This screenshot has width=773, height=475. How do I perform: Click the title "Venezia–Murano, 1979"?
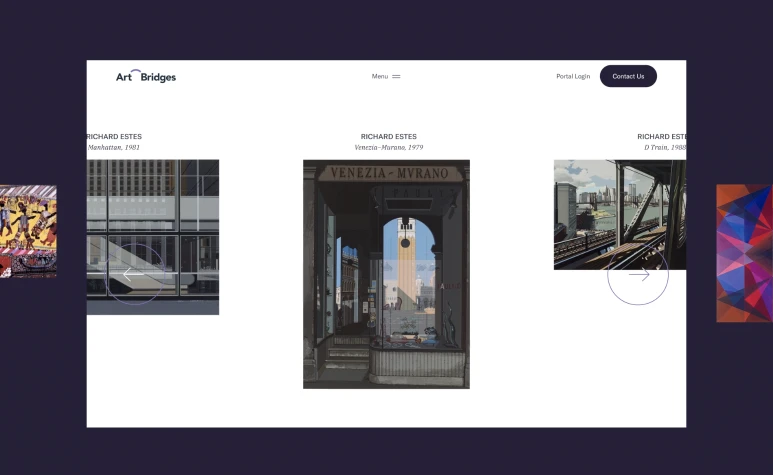388,147
